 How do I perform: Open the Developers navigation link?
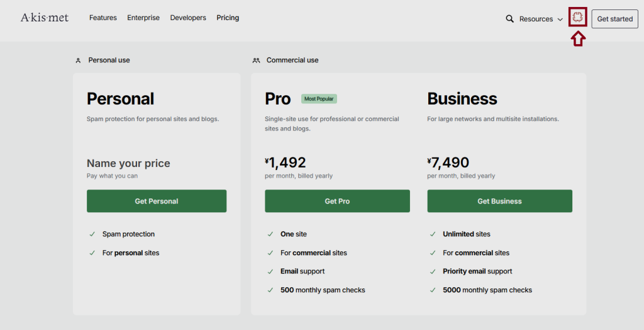pos(188,18)
